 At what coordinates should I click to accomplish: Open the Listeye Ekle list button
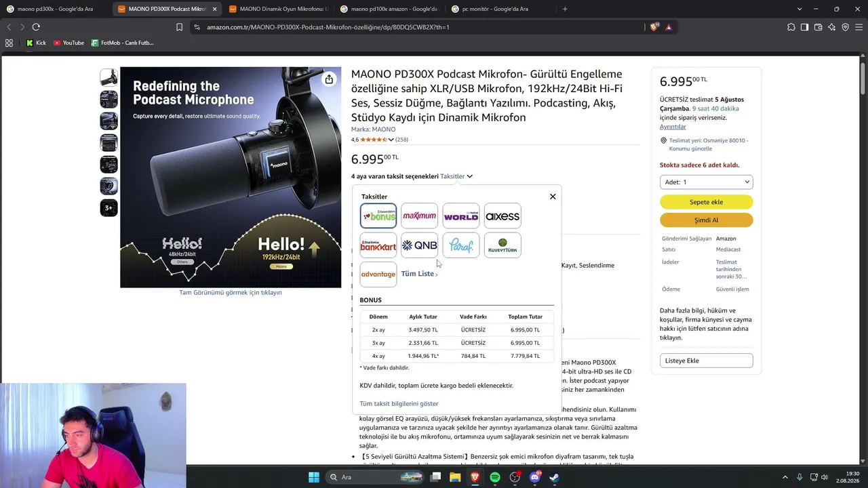pyautogui.click(x=706, y=361)
